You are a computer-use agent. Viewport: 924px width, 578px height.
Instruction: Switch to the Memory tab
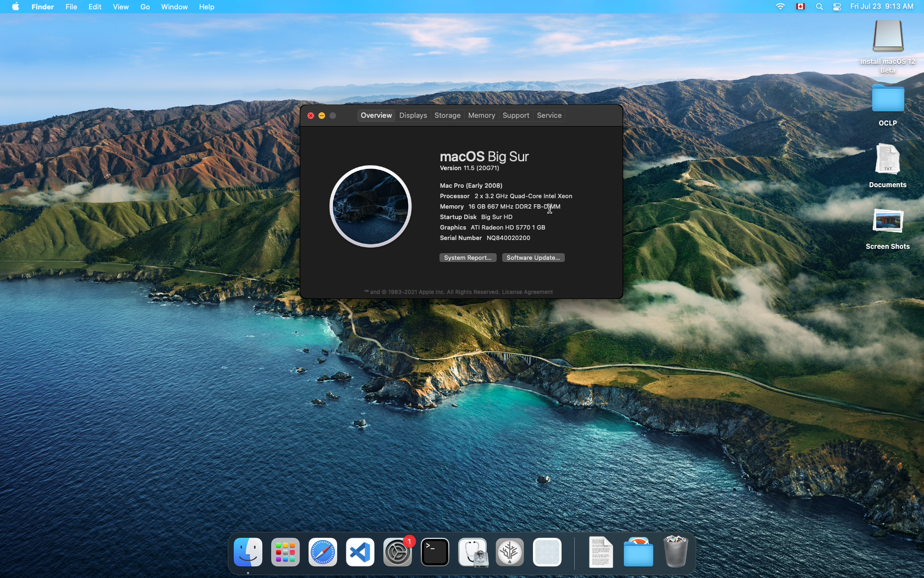click(481, 116)
